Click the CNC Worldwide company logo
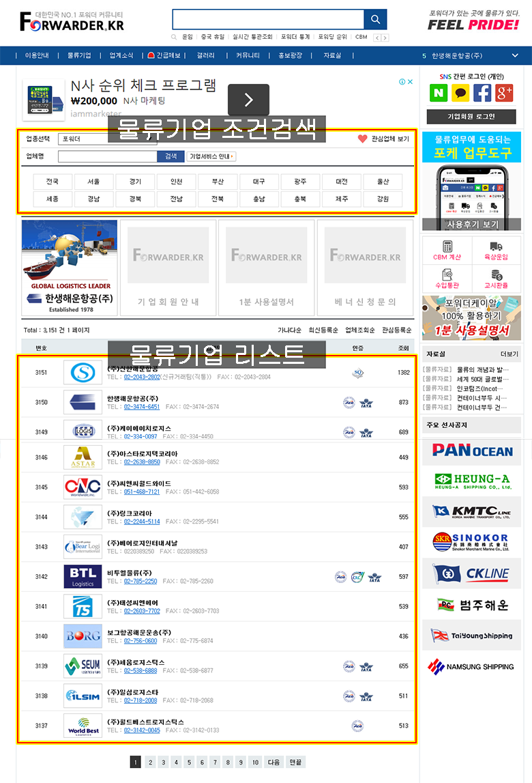The height and width of the screenshot is (783, 532). point(83,487)
